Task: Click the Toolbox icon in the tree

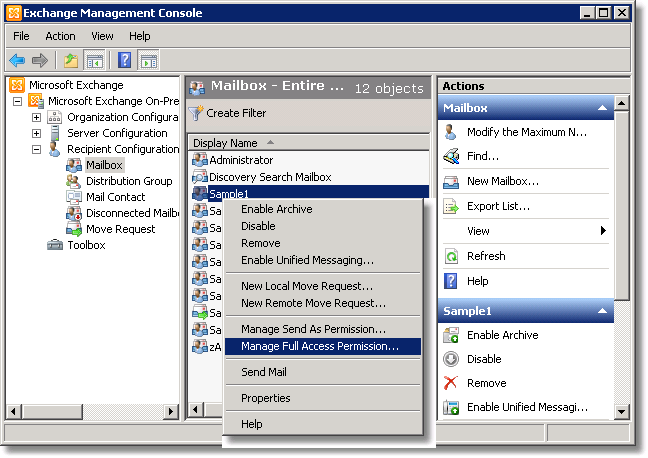Action: (55, 245)
